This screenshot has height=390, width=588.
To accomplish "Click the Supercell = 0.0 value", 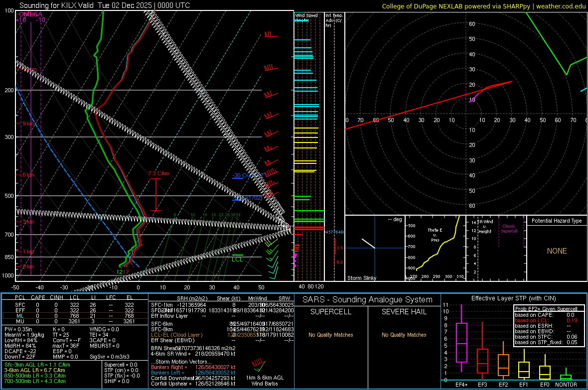I will 121,365.
